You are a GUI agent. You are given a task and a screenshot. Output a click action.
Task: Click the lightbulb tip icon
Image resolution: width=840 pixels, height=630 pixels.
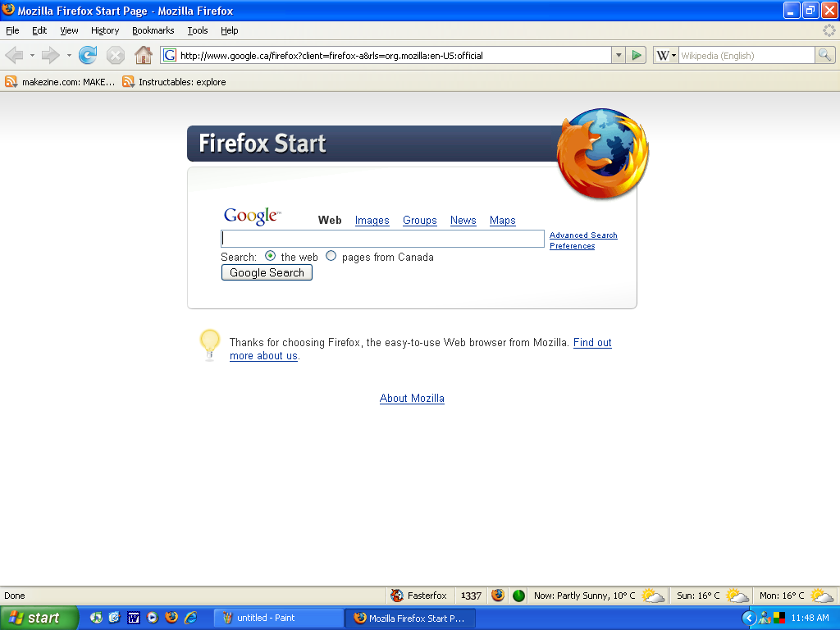[x=209, y=345]
